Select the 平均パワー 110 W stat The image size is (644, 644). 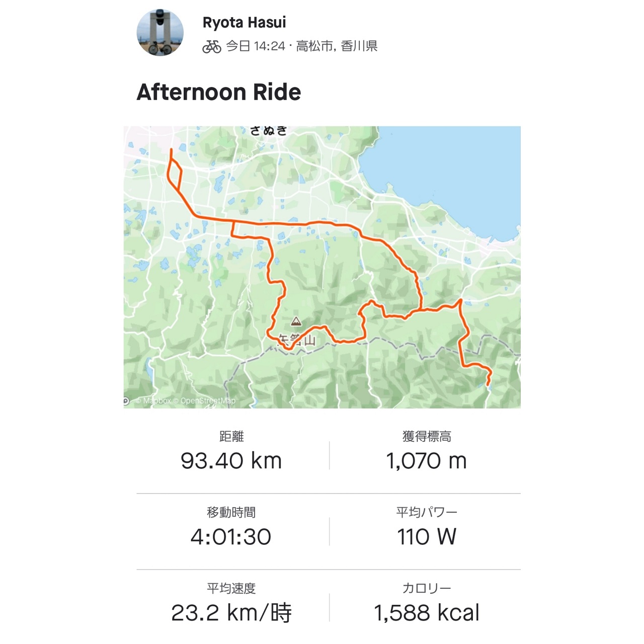pyautogui.click(x=426, y=527)
